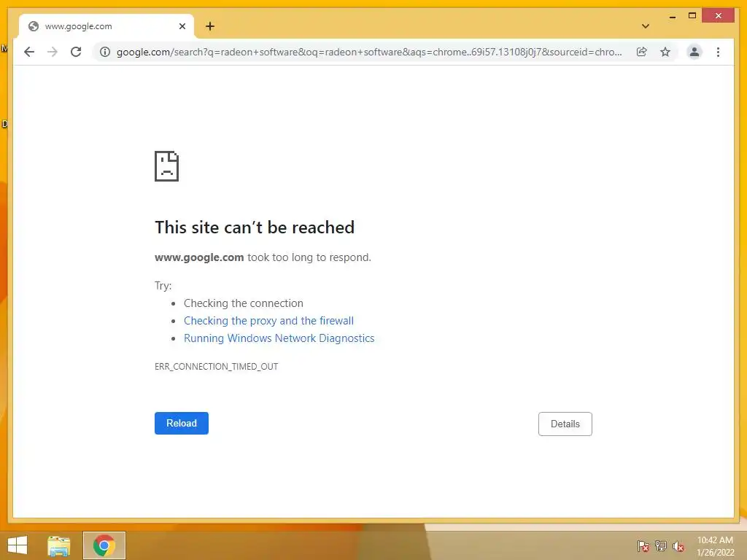Screen dimensions: 747x560
Task: Click the sad page error icon
Action: coord(167,166)
